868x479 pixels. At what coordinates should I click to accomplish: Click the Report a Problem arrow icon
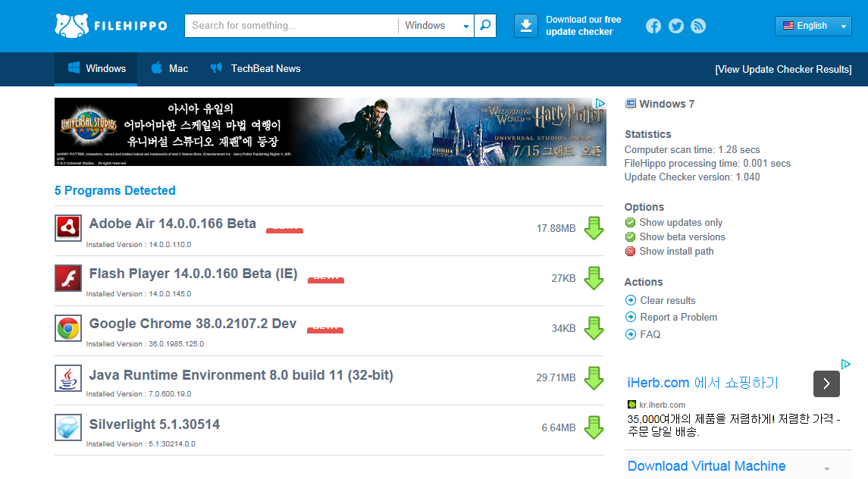(x=631, y=317)
